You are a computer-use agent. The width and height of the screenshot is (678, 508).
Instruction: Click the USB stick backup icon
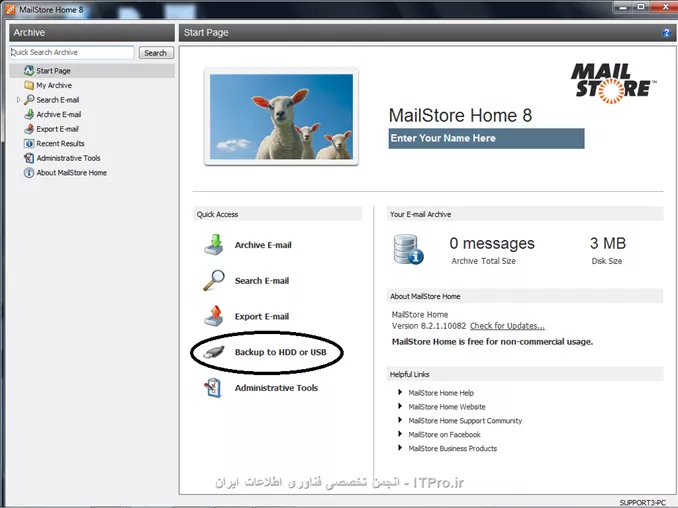pyautogui.click(x=214, y=352)
